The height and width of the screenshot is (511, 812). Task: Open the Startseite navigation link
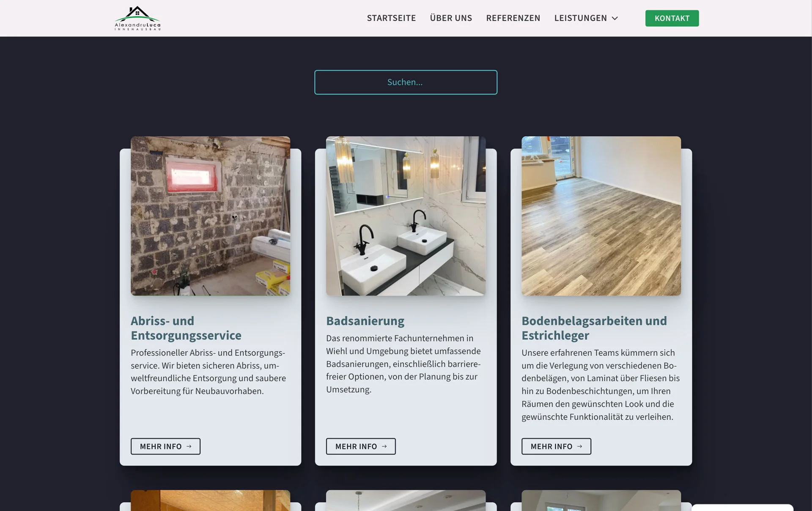(391, 18)
